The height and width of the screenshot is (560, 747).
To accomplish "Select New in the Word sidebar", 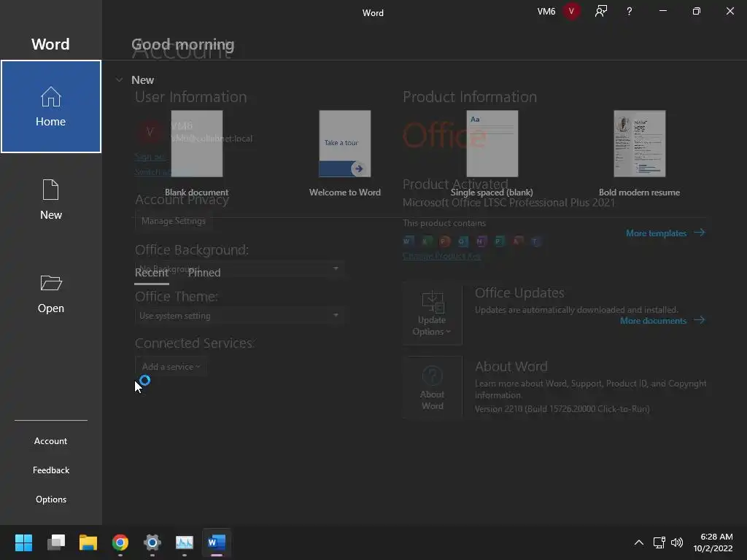I will click(51, 200).
